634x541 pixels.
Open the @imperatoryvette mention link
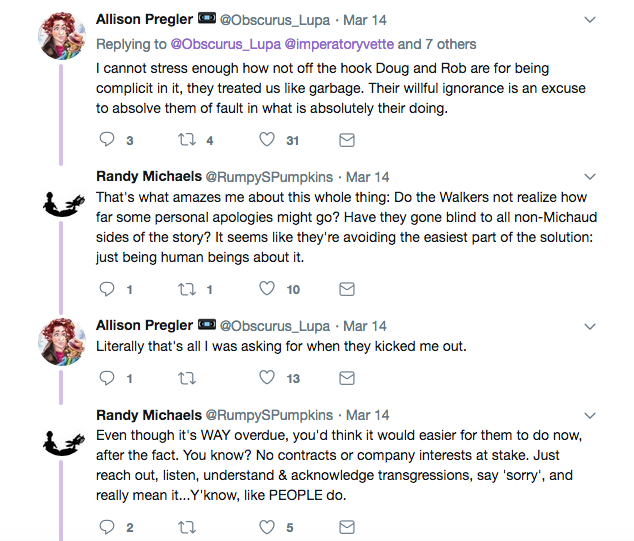(346, 44)
